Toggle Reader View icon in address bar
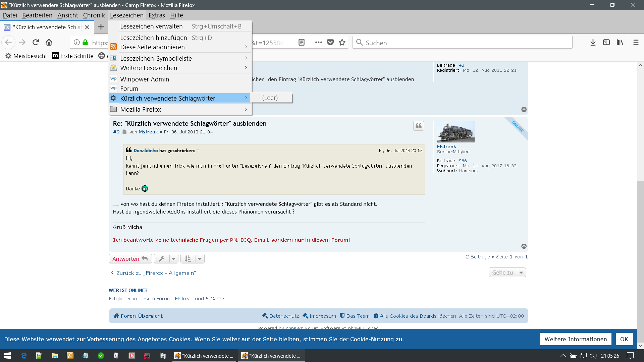The height and width of the screenshot is (362, 644). pyautogui.click(x=302, y=42)
